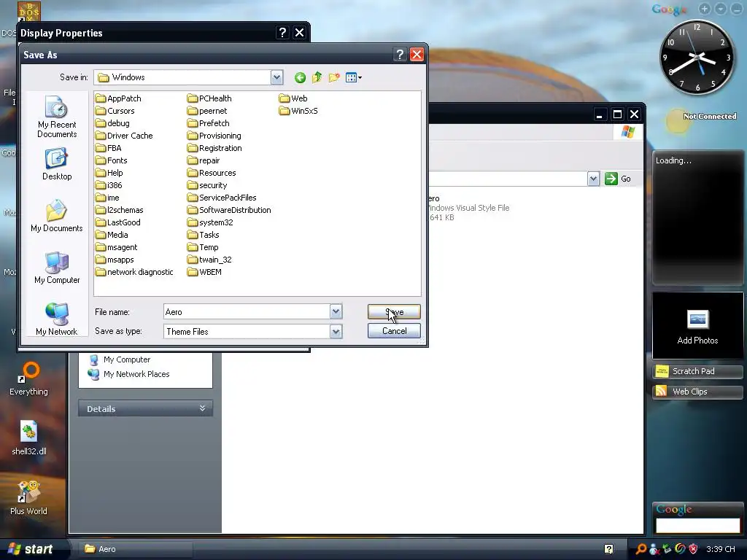747x560 pixels.
Task: Click Add Photos gadget in sidebar
Action: 697,326
